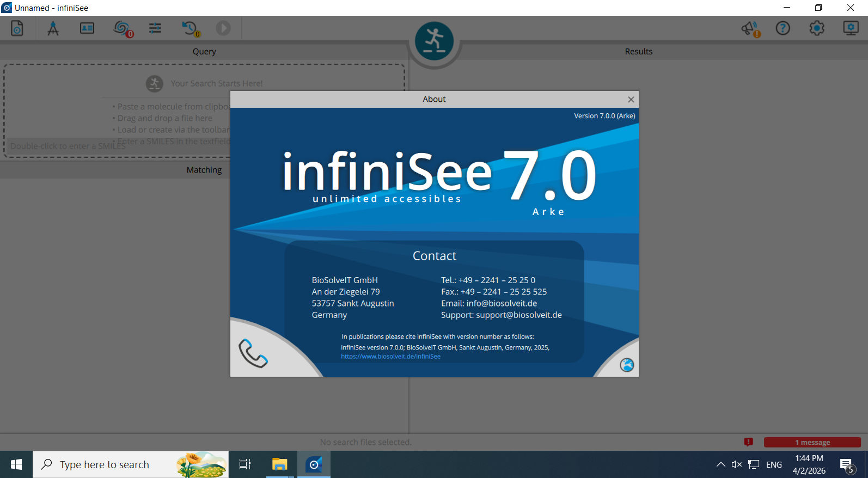Click the phone icon in About dialog
The image size is (868, 478).
click(253, 353)
